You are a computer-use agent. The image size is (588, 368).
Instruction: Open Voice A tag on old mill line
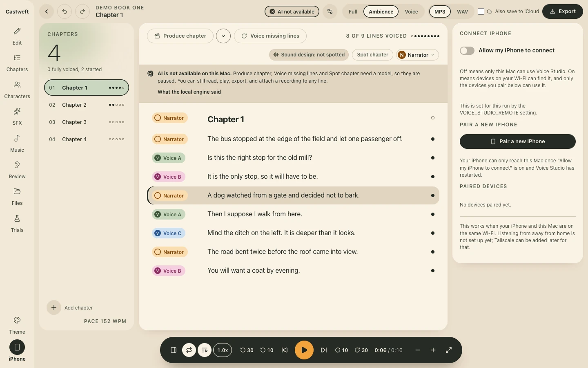(x=169, y=158)
